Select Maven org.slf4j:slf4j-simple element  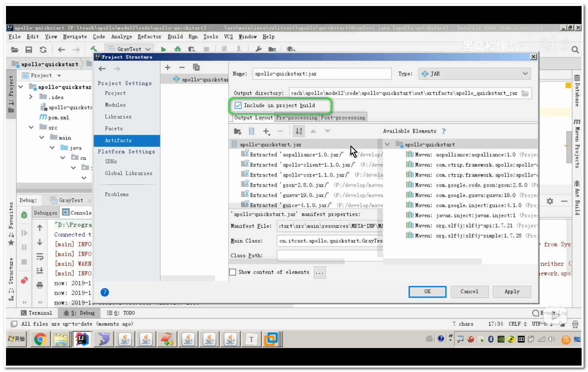coord(472,236)
